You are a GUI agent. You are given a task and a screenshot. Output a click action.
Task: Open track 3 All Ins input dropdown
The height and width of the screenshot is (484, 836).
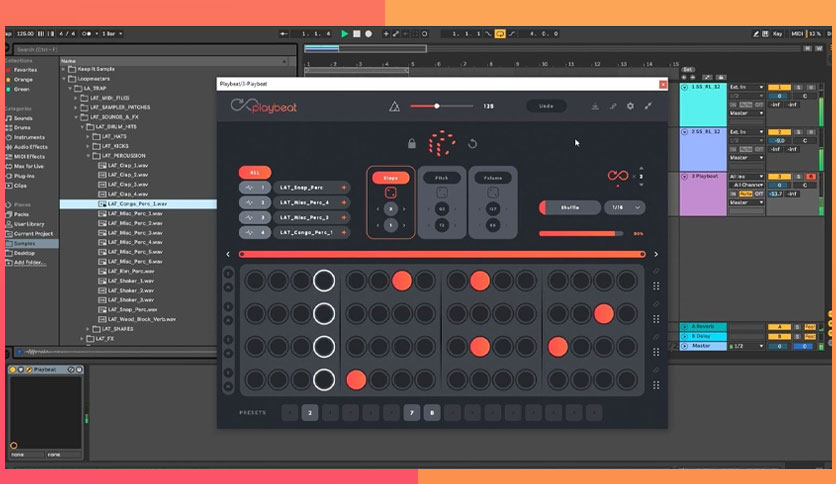[x=746, y=176]
